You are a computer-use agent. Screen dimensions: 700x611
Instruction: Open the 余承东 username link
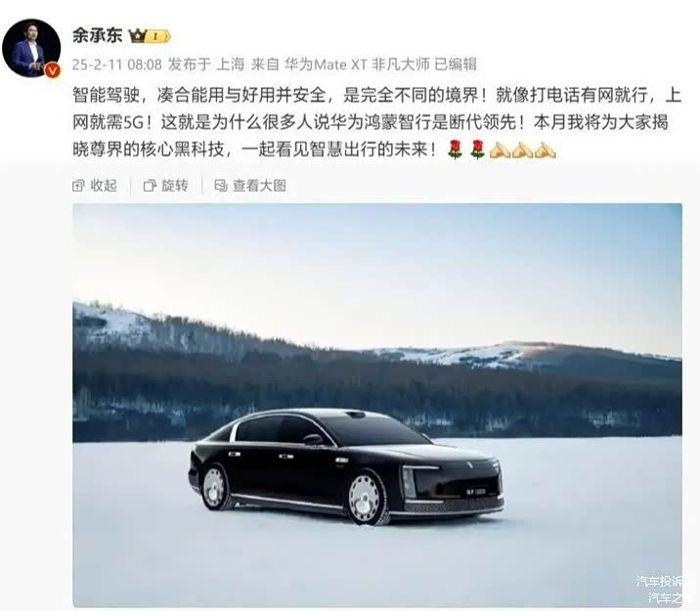pos(98,36)
